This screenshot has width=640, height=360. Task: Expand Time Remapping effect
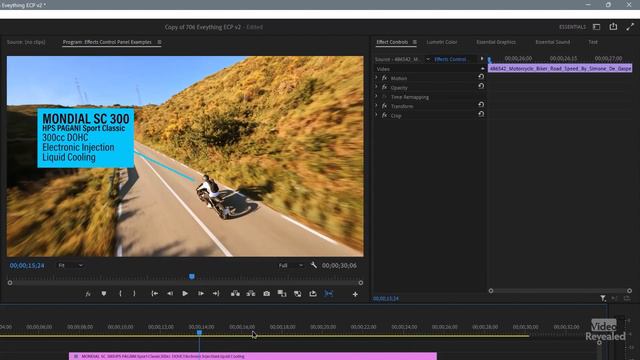click(x=376, y=96)
